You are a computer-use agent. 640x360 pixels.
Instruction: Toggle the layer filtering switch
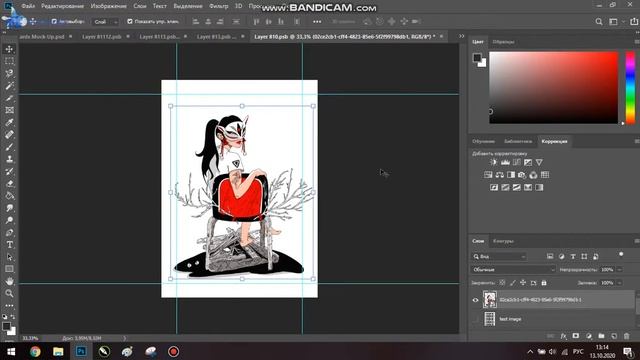point(621,255)
